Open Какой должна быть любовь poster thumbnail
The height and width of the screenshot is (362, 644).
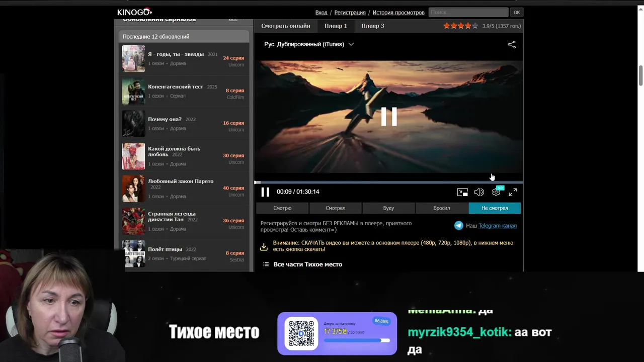tap(133, 156)
